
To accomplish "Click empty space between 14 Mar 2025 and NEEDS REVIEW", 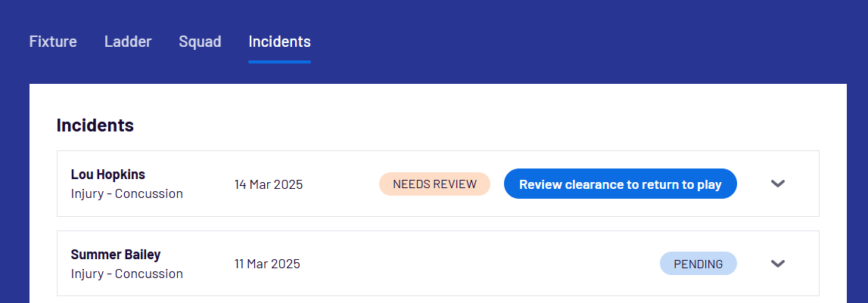I will 341,184.
